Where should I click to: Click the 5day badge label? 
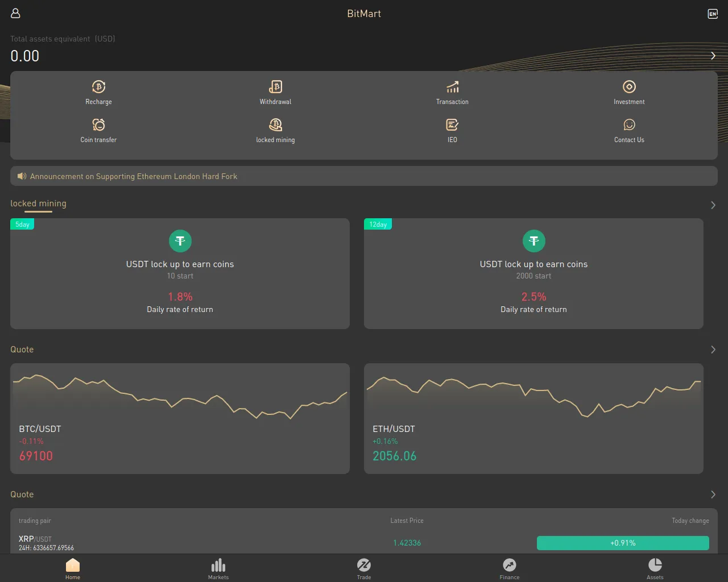23,225
